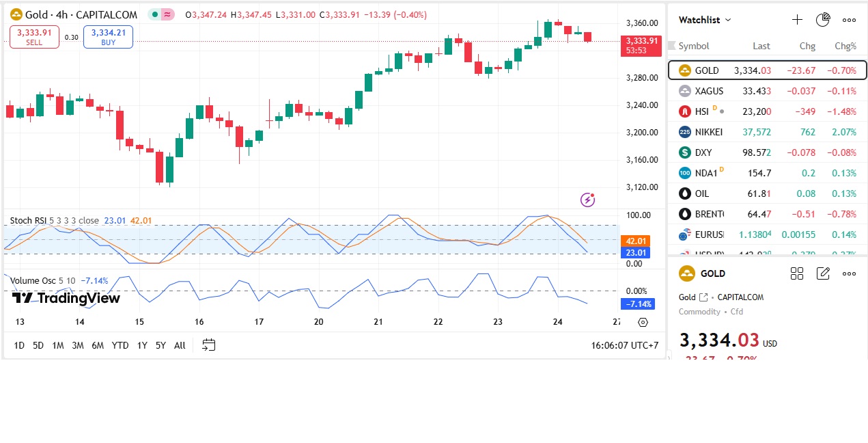Click the purple lightning event icon on chart
The width and height of the screenshot is (868, 443).
(x=587, y=200)
